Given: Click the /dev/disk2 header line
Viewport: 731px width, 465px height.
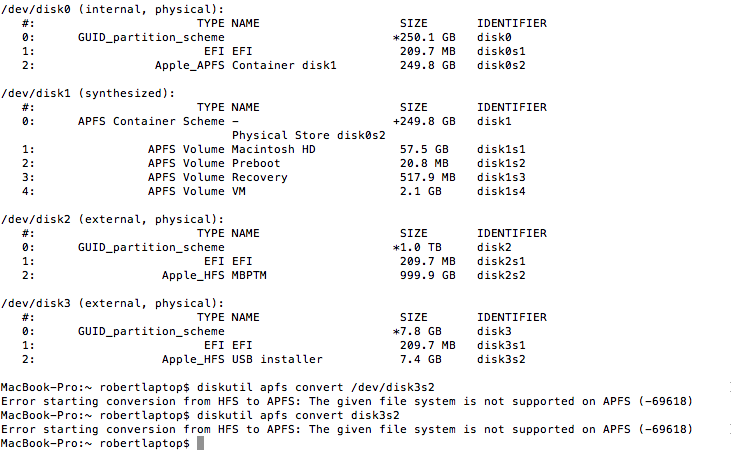Looking at the screenshot, I should click(x=112, y=219).
